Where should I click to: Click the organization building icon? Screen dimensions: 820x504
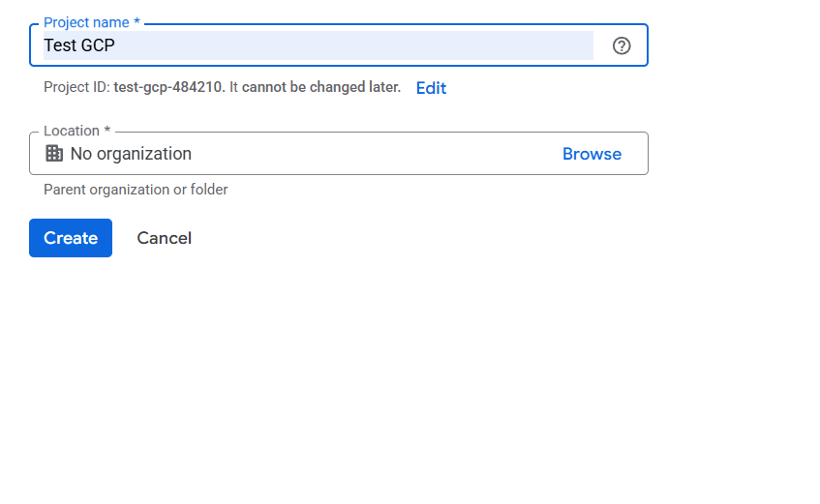[54, 154]
